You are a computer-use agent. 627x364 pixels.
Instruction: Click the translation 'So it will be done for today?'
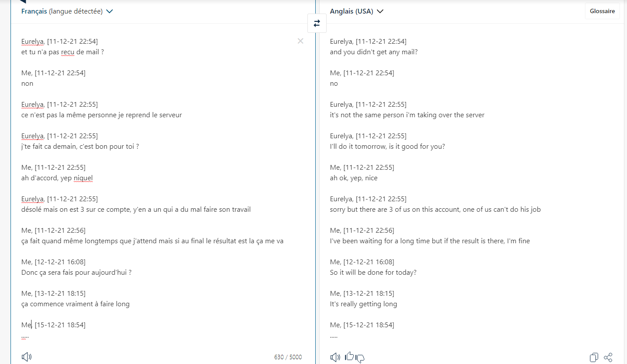point(373,272)
